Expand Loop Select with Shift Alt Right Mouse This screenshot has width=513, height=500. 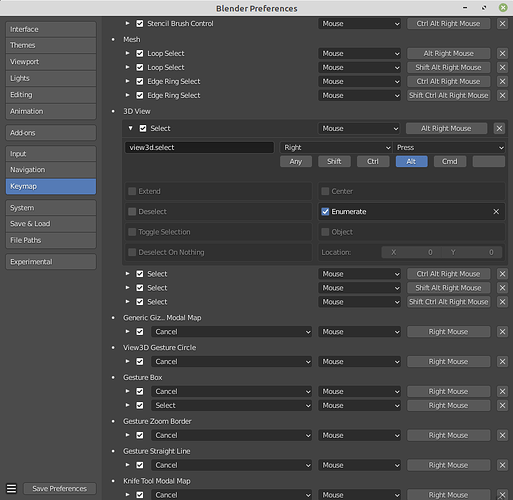pos(127,67)
